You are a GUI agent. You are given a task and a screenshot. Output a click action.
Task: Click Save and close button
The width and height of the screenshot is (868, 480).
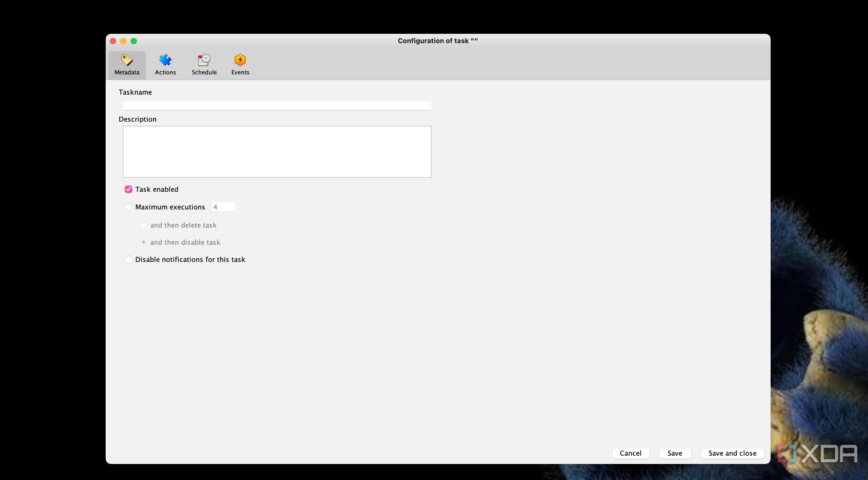pyautogui.click(x=732, y=453)
